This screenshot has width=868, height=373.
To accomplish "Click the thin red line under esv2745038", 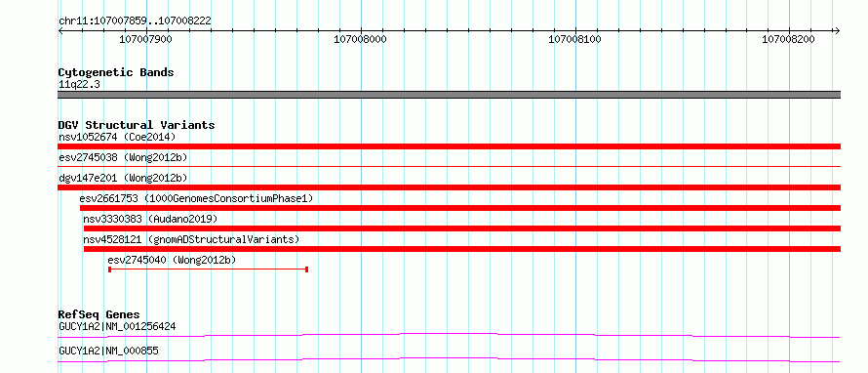I will point(449,166).
